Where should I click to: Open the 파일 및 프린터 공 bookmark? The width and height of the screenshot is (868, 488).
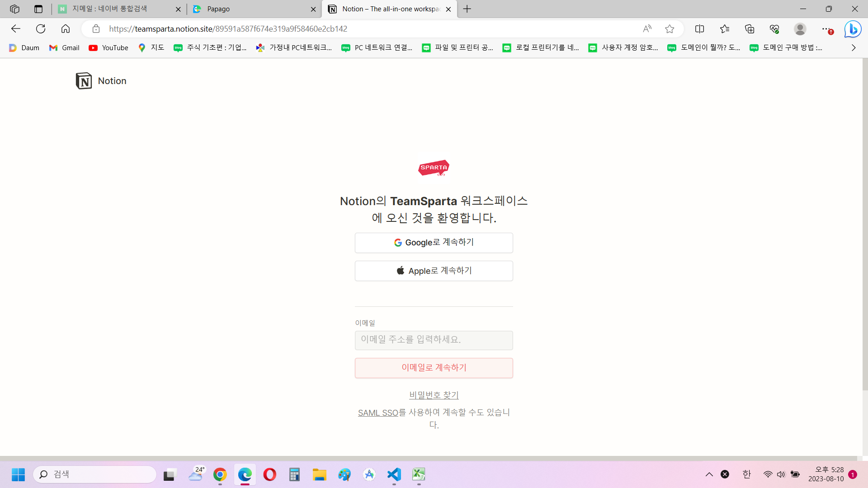458,48
